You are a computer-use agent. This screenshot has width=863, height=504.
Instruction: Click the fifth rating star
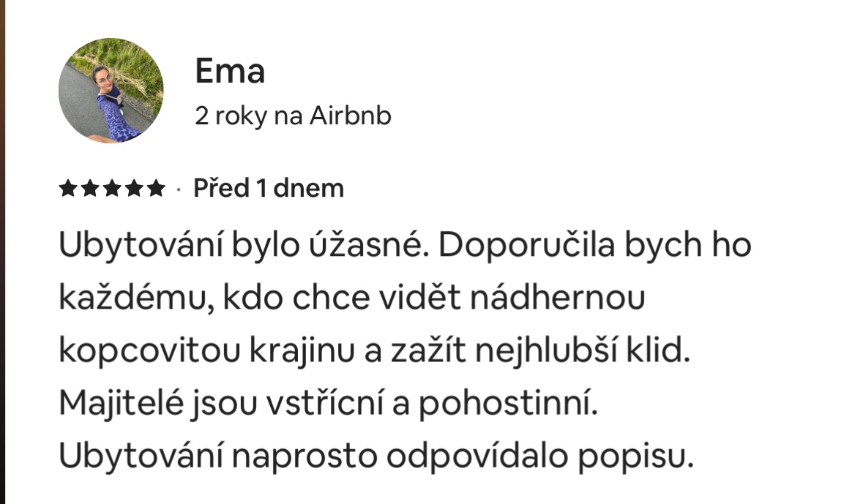(156, 188)
